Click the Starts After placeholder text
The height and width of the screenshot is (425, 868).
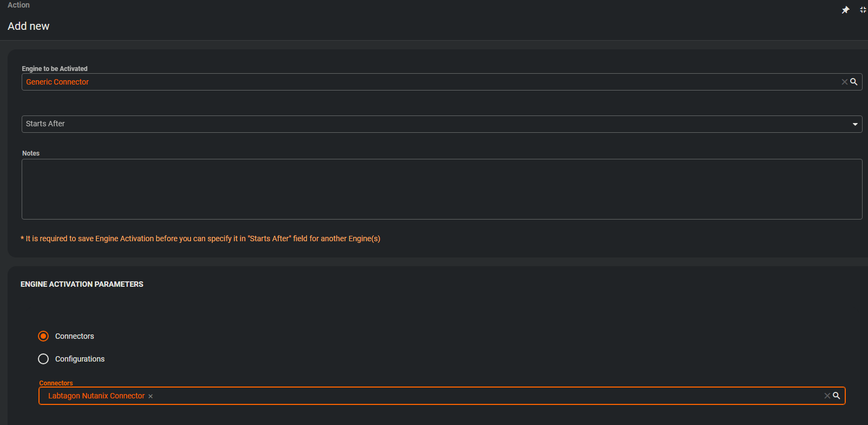[x=45, y=124]
